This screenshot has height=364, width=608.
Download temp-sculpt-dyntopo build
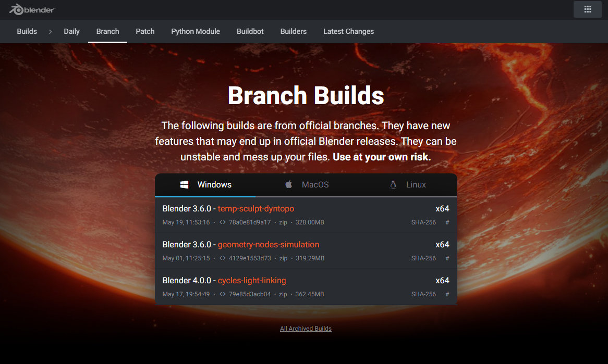coord(256,209)
